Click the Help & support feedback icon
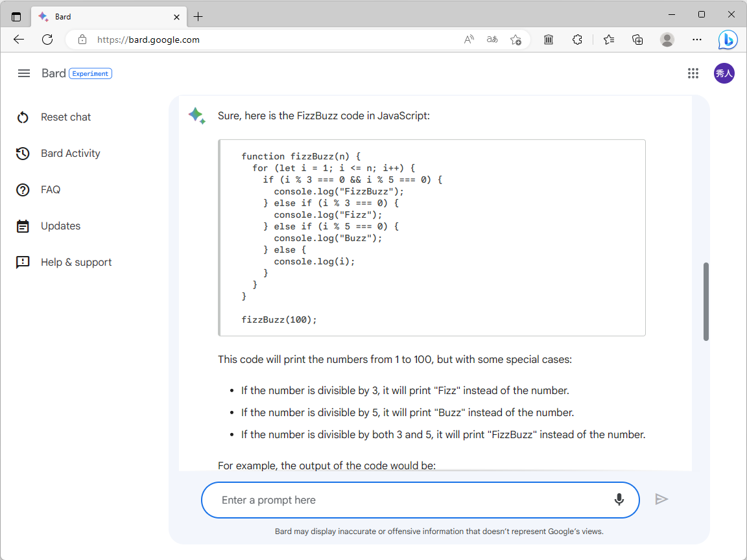The image size is (747, 560). [x=23, y=262]
